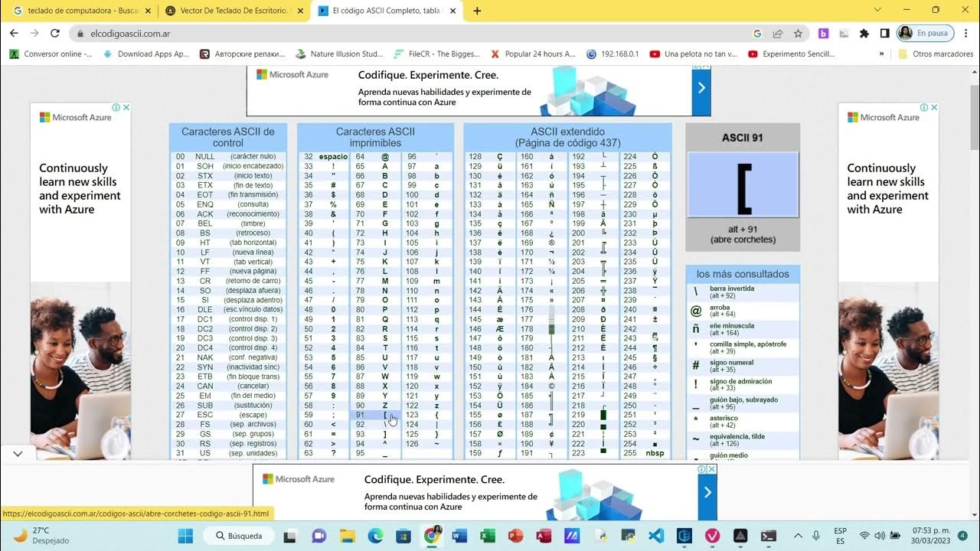
Task: Go back with the browser back arrow
Action: pos(14,34)
